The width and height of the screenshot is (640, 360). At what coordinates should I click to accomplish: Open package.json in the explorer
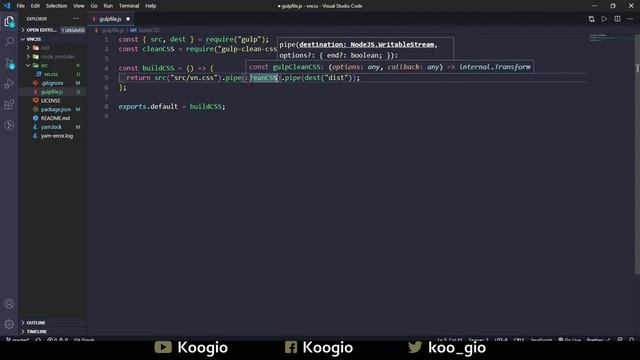coord(56,109)
